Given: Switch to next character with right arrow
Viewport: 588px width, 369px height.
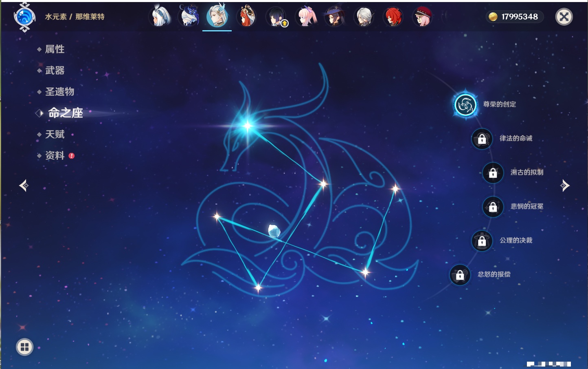Looking at the screenshot, I should 565,186.
